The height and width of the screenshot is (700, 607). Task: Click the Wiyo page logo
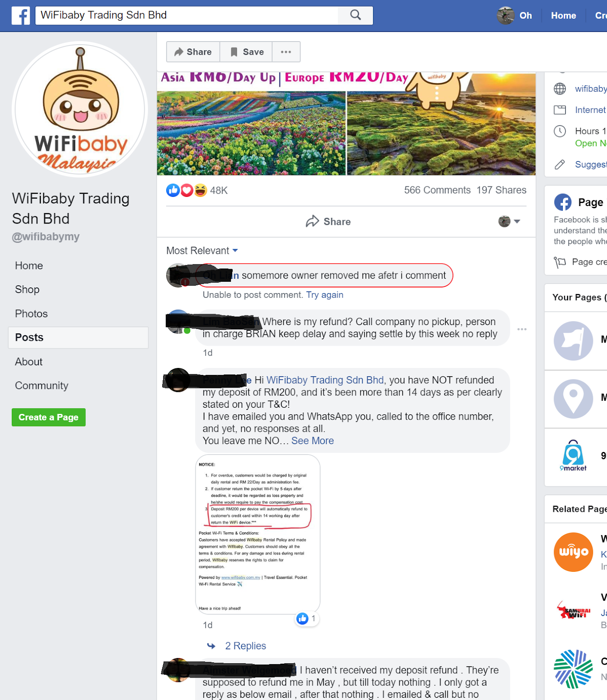(573, 552)
